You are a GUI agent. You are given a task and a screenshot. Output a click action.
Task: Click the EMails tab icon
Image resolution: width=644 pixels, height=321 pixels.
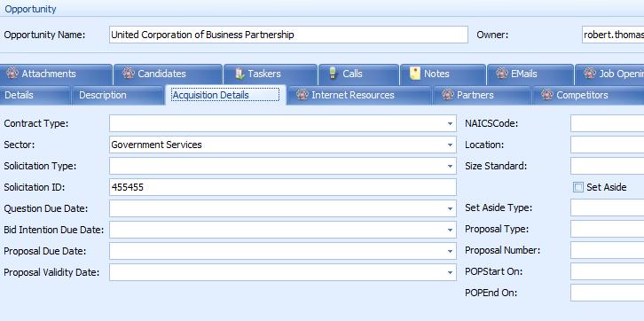[x=501, y=74]
